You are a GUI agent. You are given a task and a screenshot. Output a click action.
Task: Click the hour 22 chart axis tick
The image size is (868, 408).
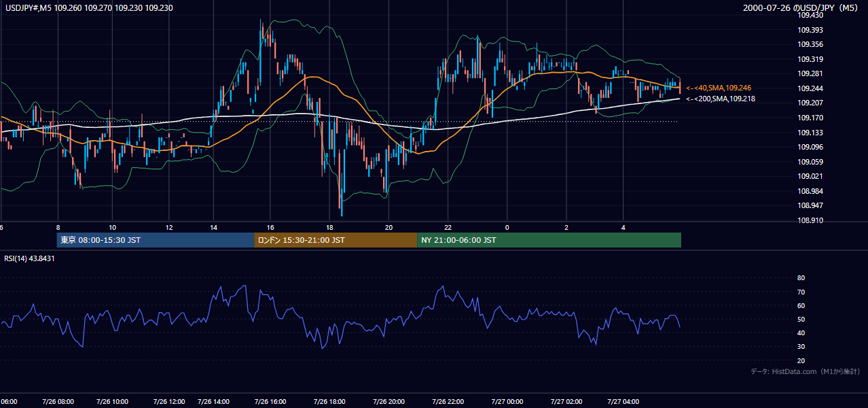coord(448,227)
